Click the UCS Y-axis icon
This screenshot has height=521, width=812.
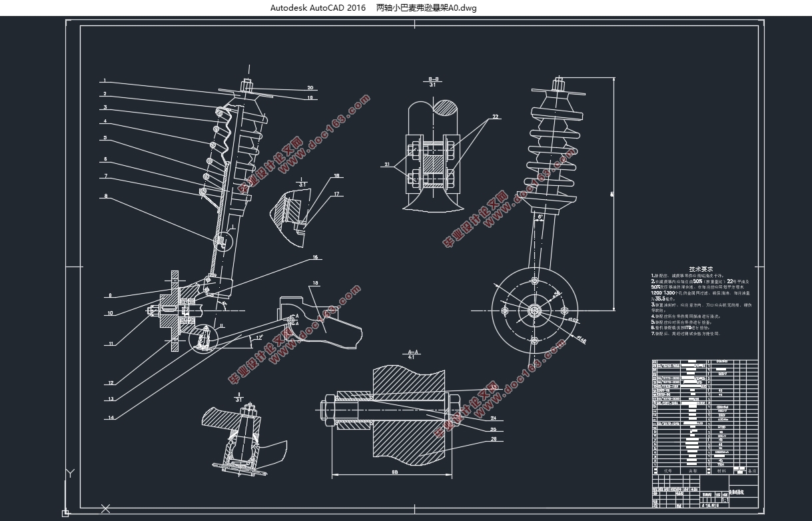(x=70, y=474)
